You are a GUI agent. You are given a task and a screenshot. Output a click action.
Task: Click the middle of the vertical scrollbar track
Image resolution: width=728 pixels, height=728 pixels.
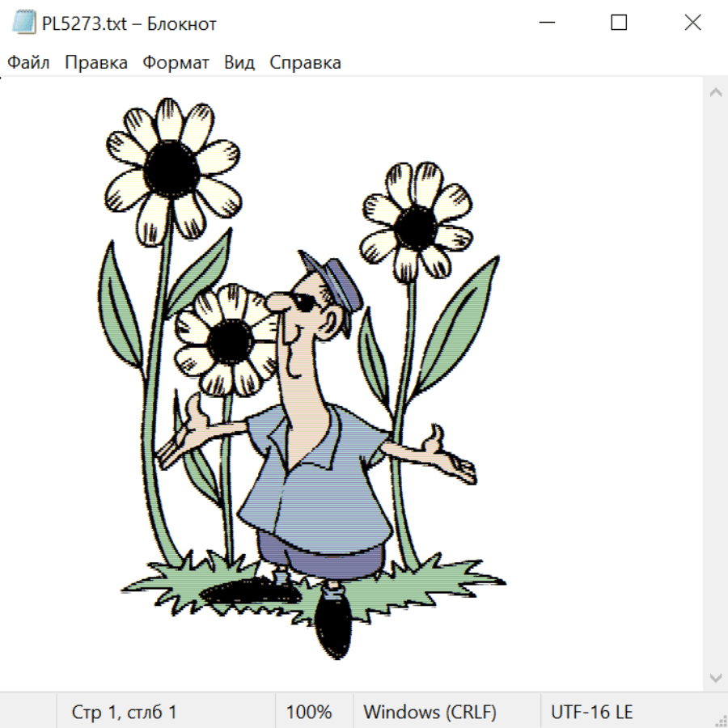[715, 384]
